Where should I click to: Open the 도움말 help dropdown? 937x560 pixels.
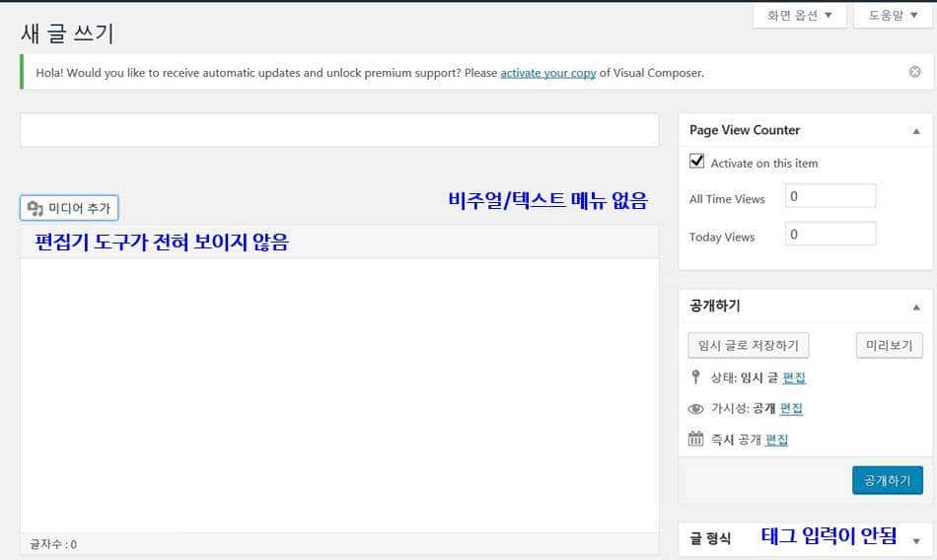coord(893,16)
